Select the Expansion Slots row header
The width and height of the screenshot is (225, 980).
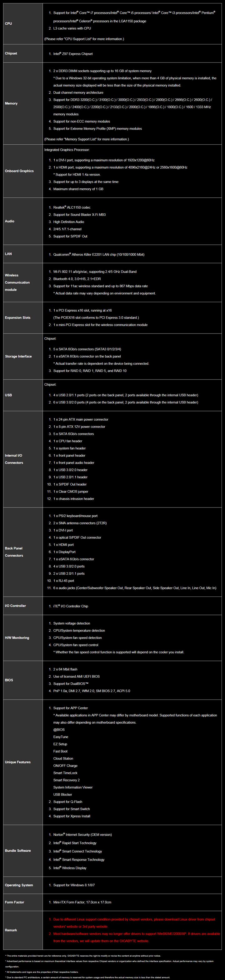17,318
